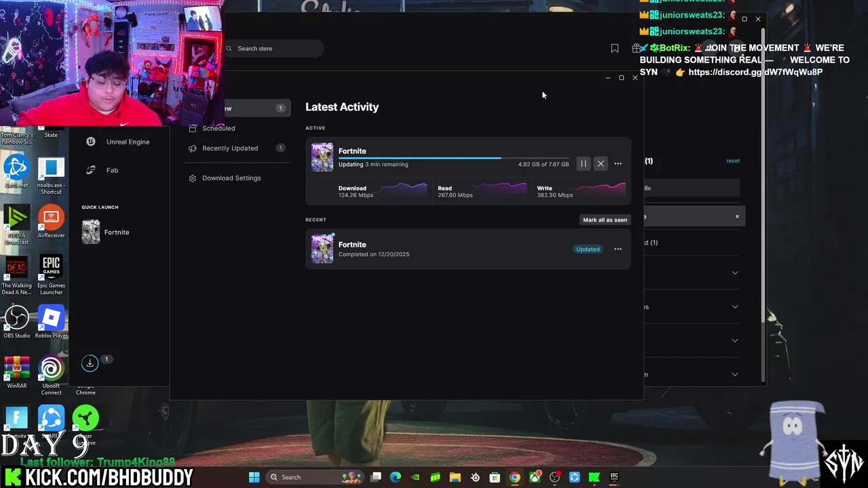
Task: Pause the active Fortnite update
Action: pyautogui.click(x=583, y=163)
